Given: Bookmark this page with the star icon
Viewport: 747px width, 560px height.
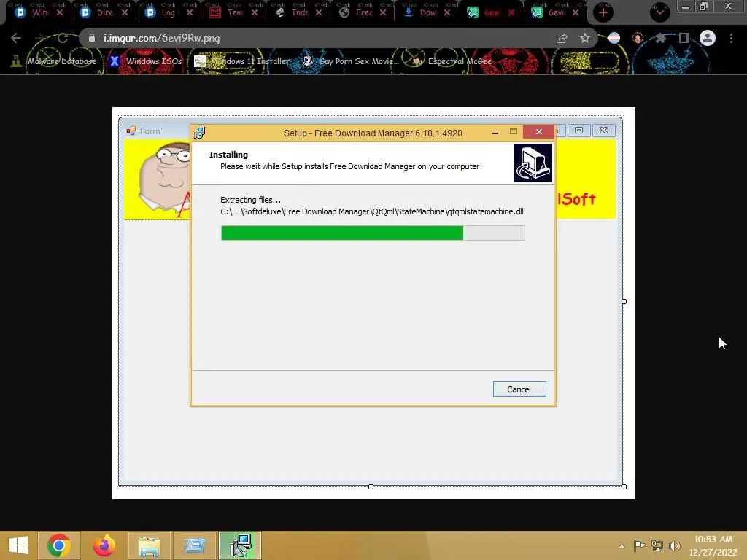Looking at the screenshot, I should 585,38.
